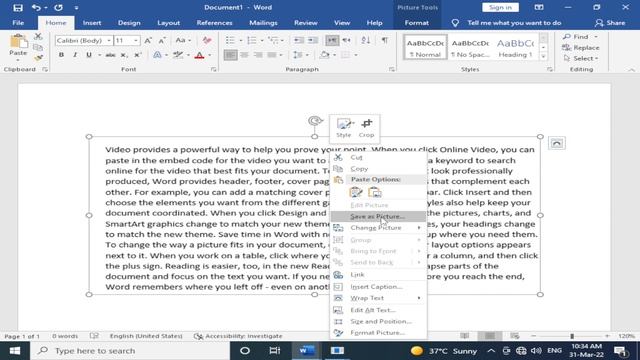
Task: Choose Format Picture in context menu
Action: click(378, 333)
